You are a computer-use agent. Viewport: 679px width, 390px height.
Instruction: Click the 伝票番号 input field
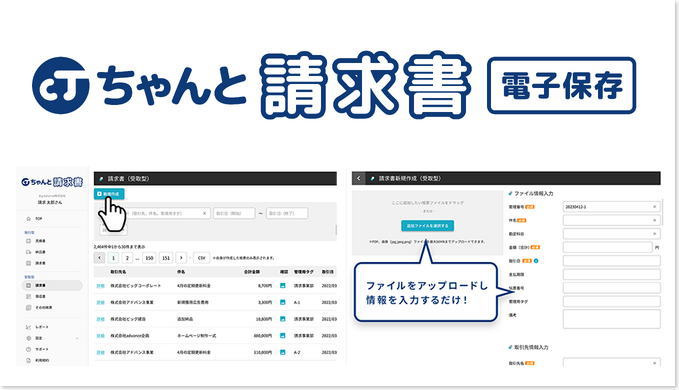pyautogui.click(x=611, y=287)
